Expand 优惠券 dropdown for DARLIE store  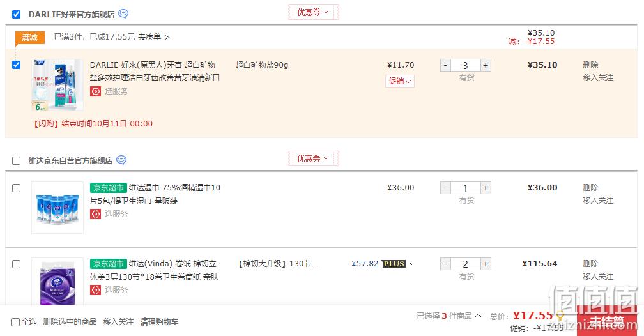point(313,12)
